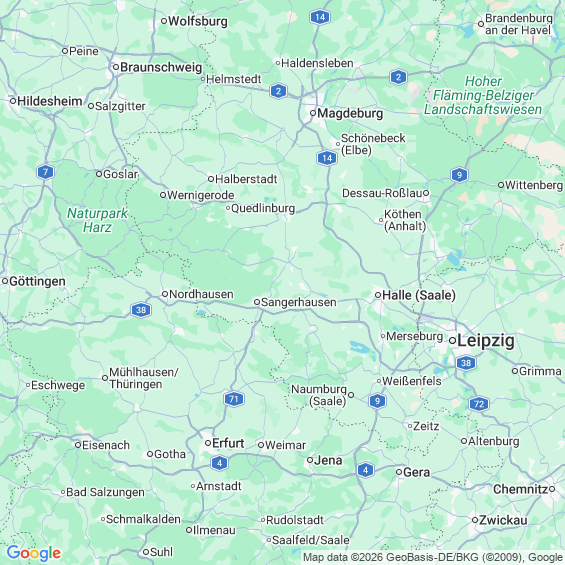The width and height of the screenshot is (565, 565).
Task: Click the Halle (Saale) label
Action: (x=419, y=295)
